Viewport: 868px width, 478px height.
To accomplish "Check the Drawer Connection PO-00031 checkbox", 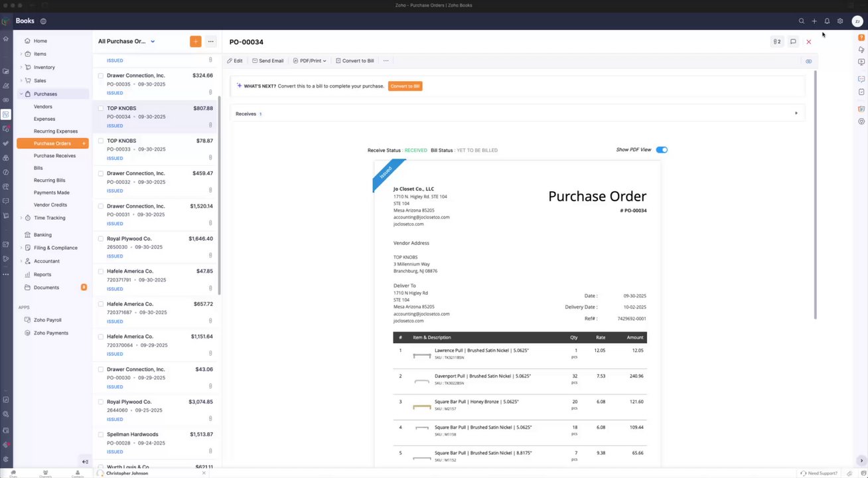I will click(101, 206).
